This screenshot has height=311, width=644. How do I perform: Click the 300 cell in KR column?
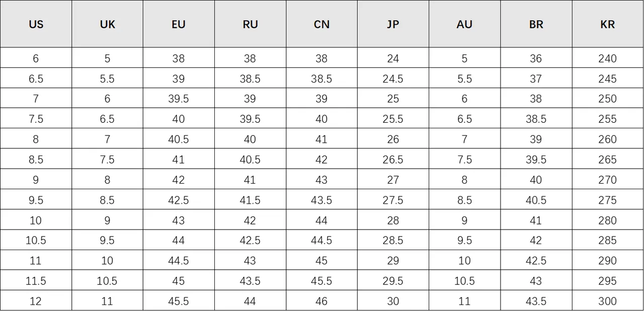[607, 301]
